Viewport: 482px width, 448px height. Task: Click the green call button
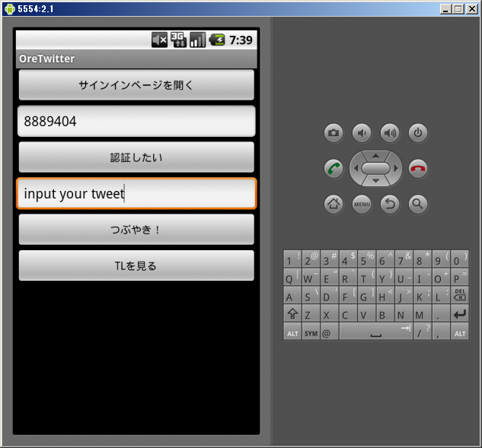click(334, 169)
